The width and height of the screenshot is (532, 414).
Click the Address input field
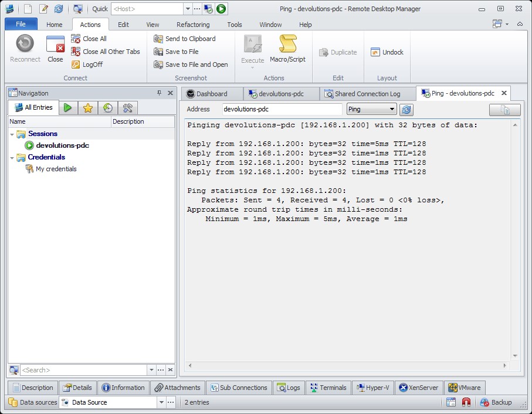[282, 110]
